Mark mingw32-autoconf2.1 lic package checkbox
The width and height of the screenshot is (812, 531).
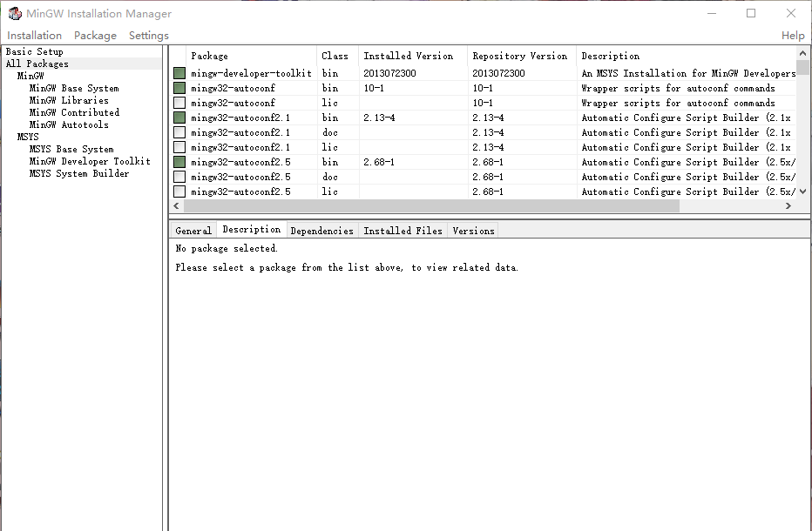179,147
